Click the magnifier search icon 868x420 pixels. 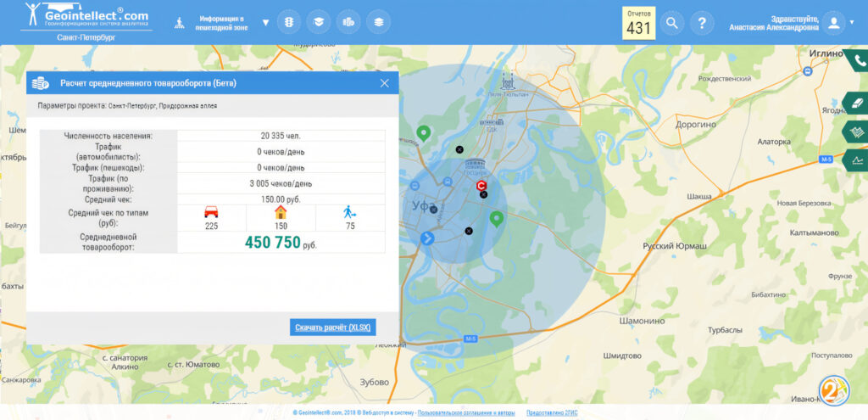672,23
